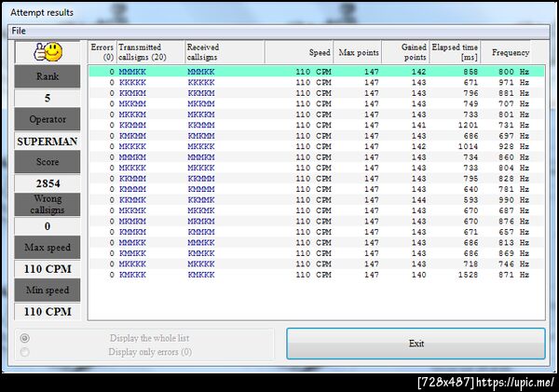This screenshot has width=559, height=392.
Task: Select the Display only errors option
Action: pyautogui.click(x=24, y=352)
